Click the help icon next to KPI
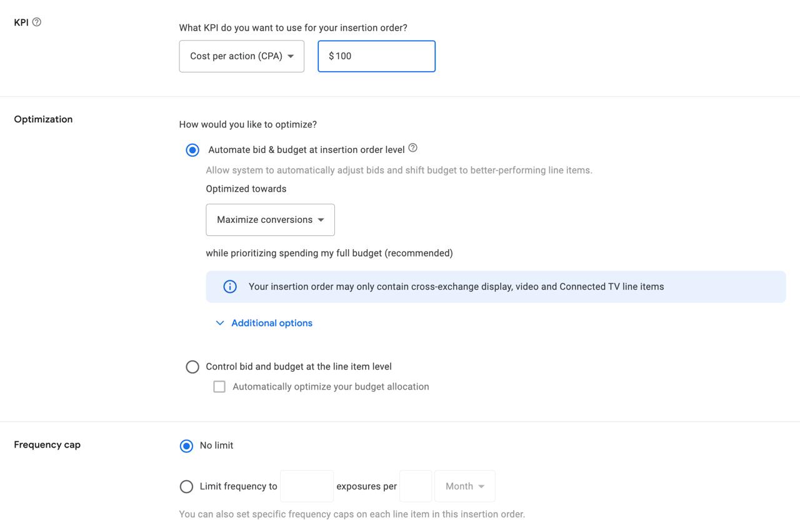The image size is (800, 532). 37,22
